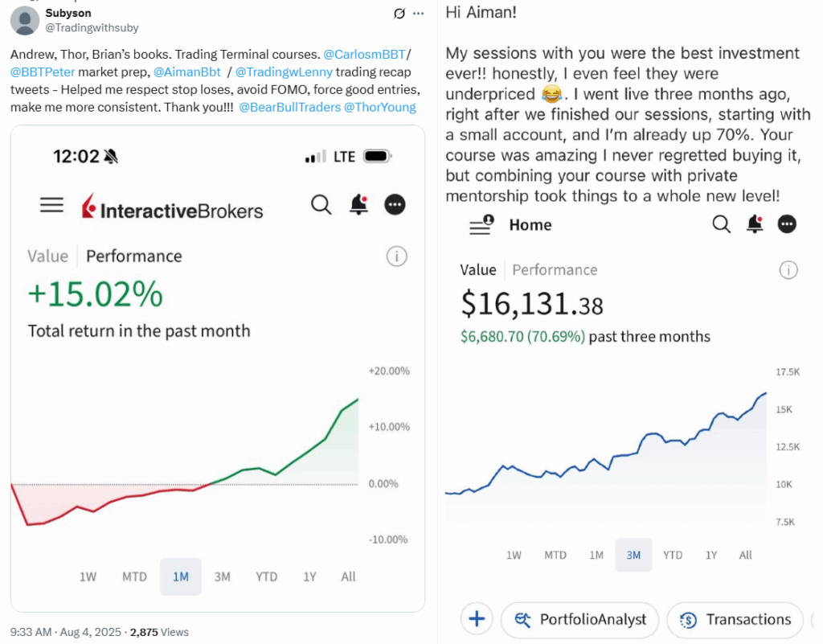Select the 1W range under the +15.02% chart
Image resolution: width=823 pixels, height=644 pixels.
pos(88,576)
